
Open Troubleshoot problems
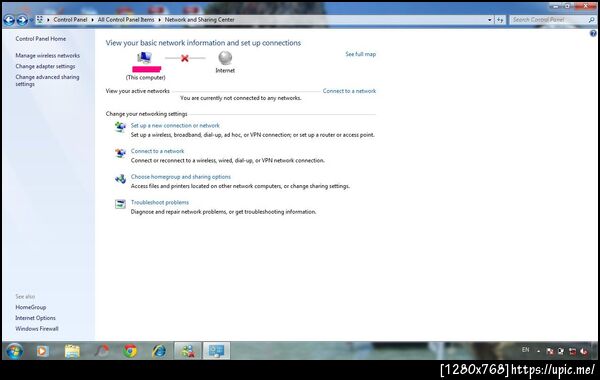click(x=160, y=202)
